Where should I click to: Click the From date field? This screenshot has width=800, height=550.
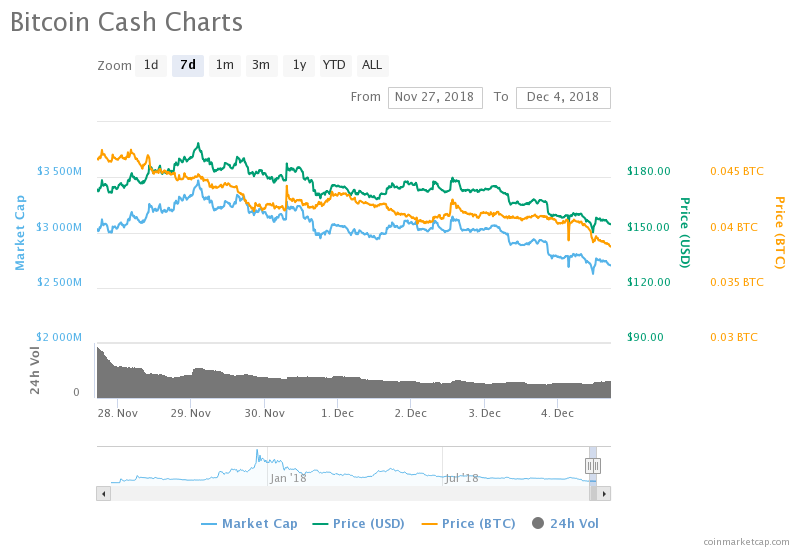pyautogui.click(x=435, y=97)
